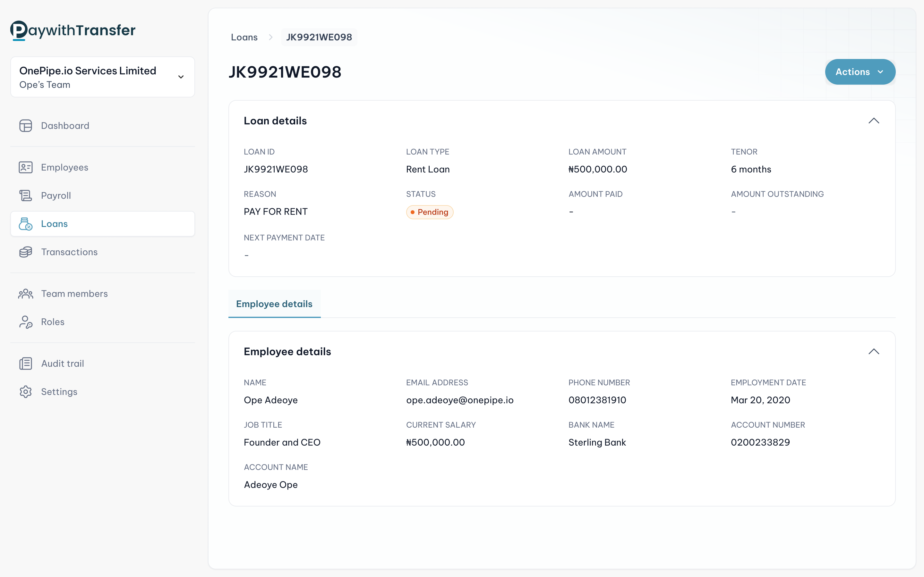This screenshot has height=577, width=924.
Task: Click the Payroll scroll icon
Action: [x=26, y=196]
